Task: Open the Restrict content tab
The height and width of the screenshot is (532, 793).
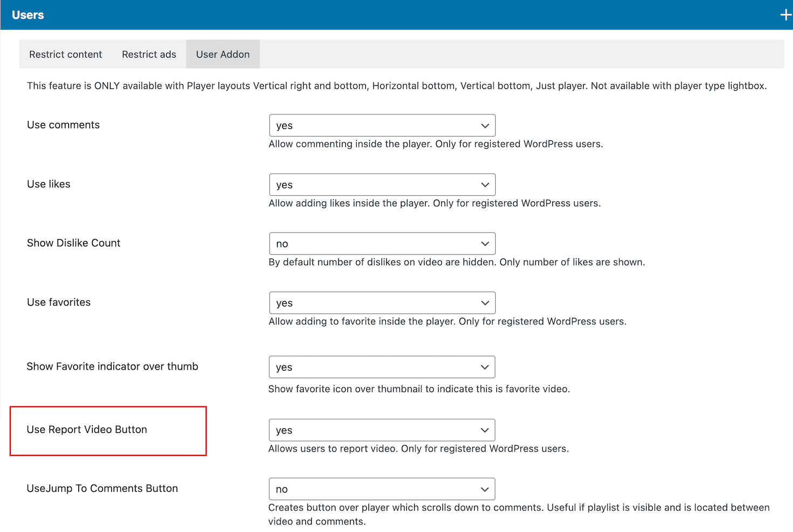Action: tap(65, 54)
